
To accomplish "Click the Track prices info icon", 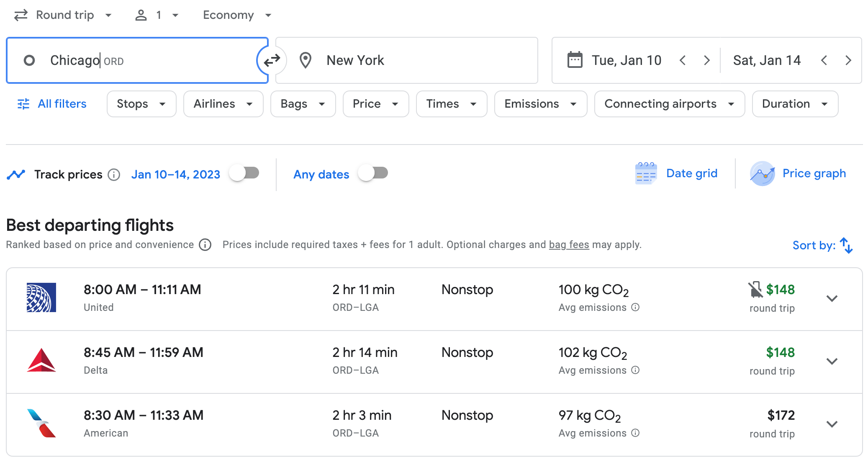I will (x=114, y=174).
